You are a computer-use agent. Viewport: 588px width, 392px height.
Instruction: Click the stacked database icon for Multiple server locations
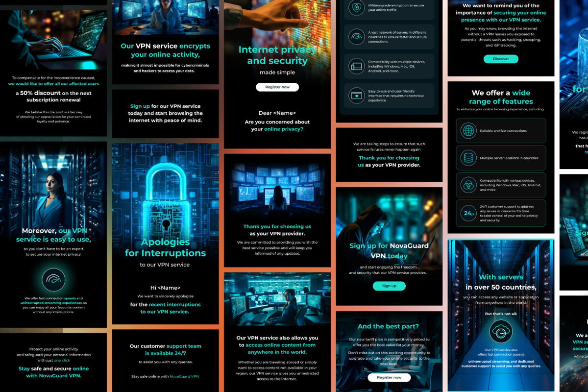[x=468, y=158]
